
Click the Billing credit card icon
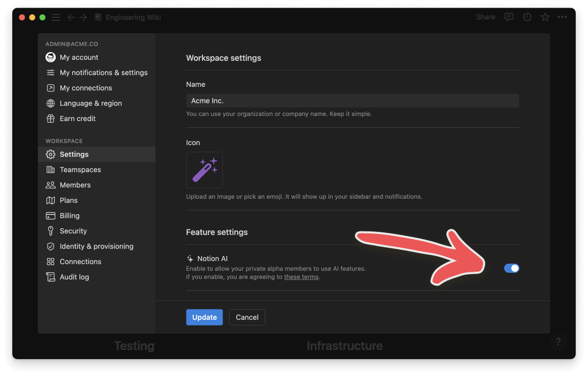coord(51,216)
